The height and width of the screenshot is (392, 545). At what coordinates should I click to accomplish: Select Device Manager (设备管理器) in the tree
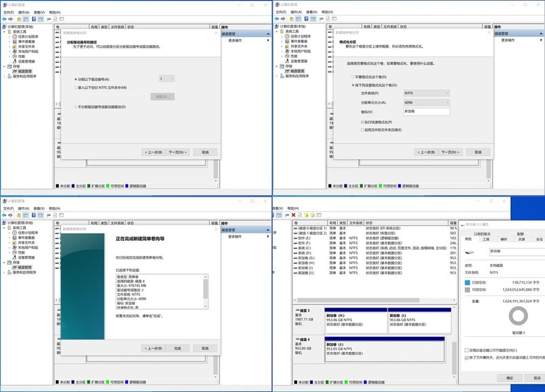point(27,61)
